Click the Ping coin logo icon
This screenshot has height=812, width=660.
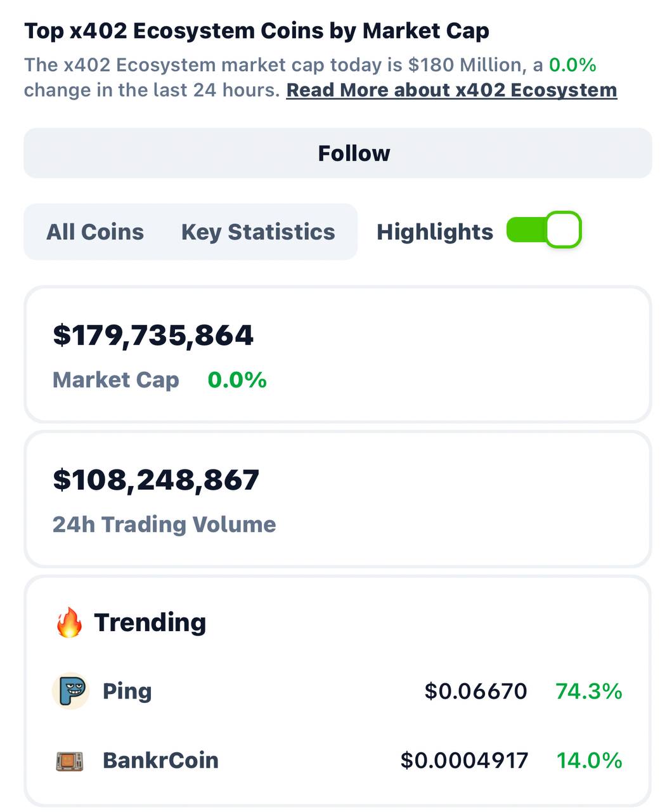[x=70, y=691]
